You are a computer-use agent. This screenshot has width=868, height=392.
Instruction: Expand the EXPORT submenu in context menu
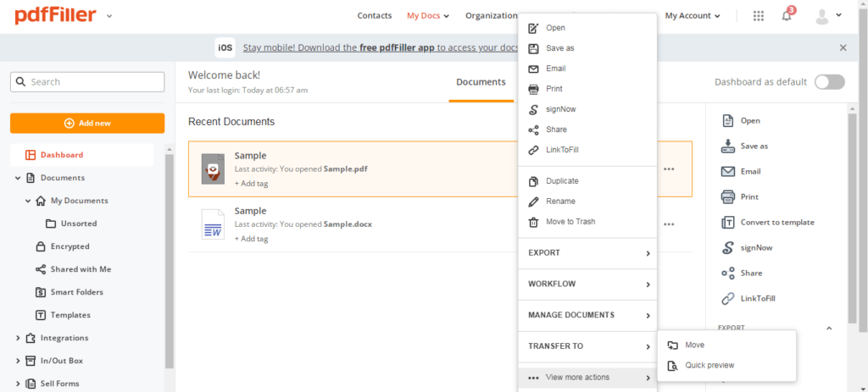point(587,253)
